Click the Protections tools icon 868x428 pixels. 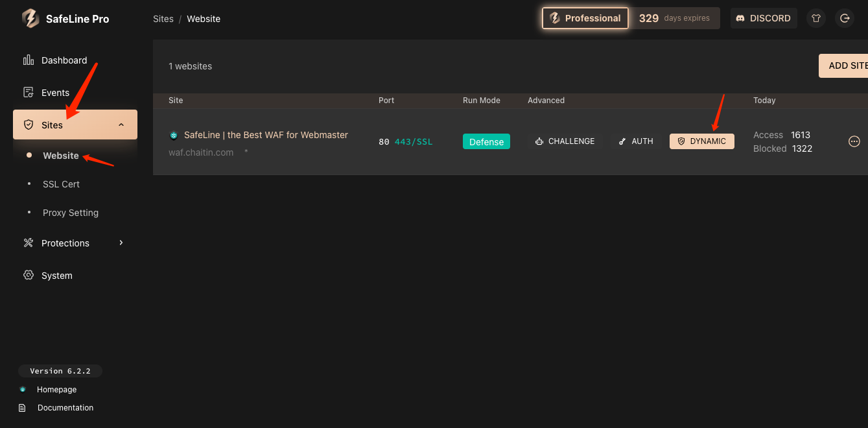tap(29, 243)
